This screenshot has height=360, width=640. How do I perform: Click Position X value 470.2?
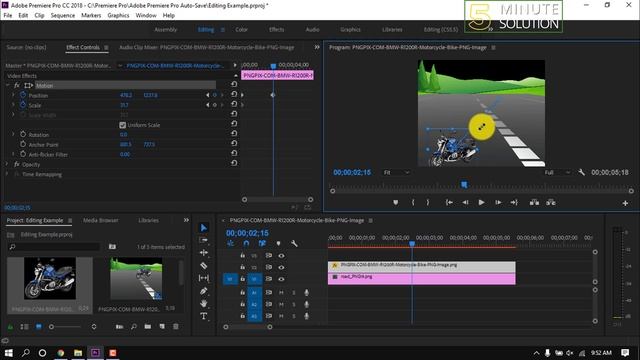coord(126,95)
